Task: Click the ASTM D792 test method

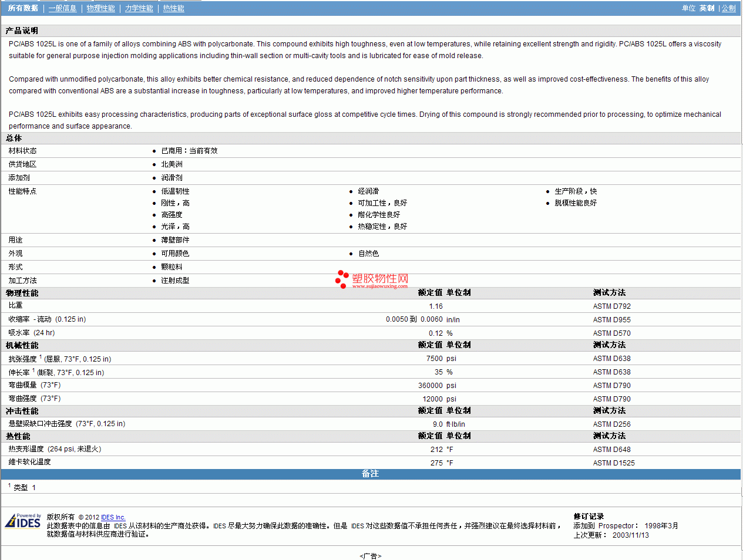Action: pos(611,306)
